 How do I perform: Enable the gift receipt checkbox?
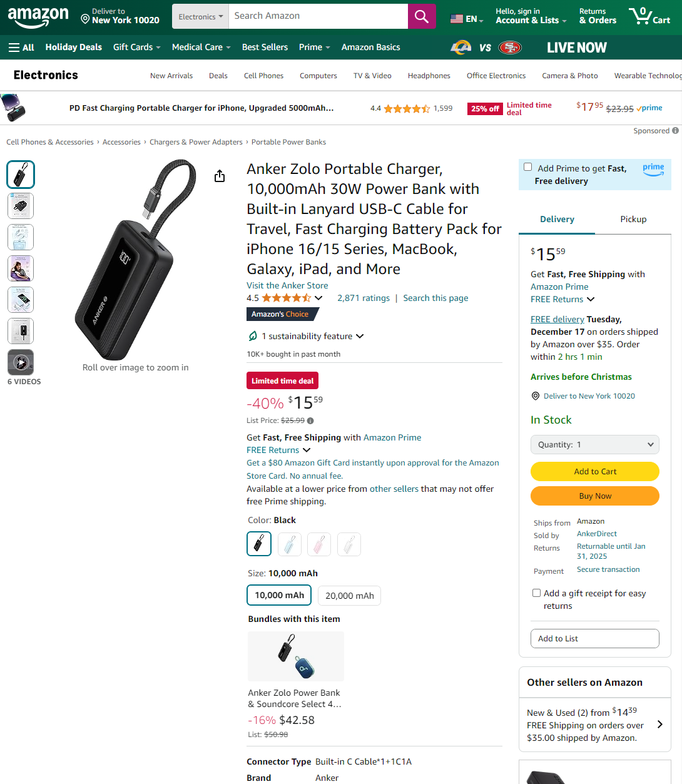tap(536, 593)
